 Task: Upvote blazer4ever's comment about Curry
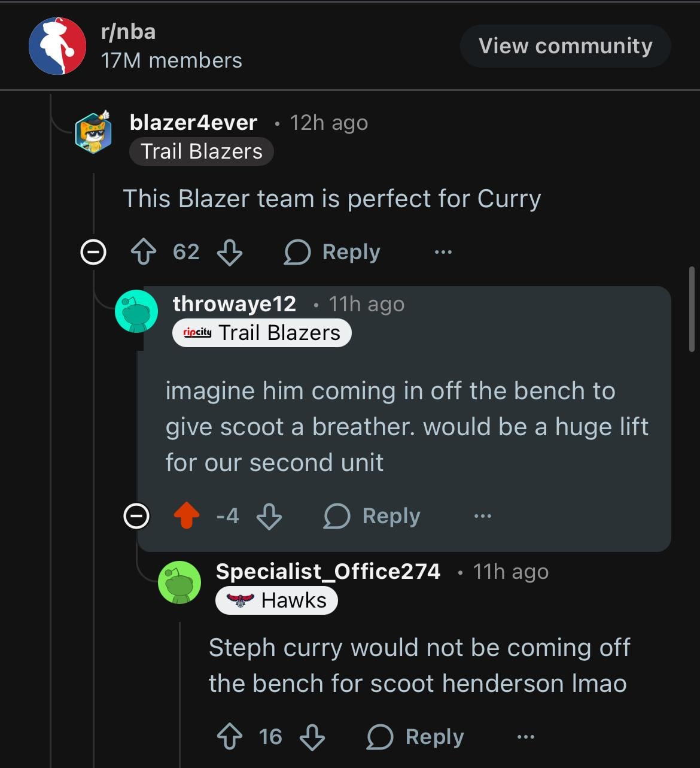[143, 252]
